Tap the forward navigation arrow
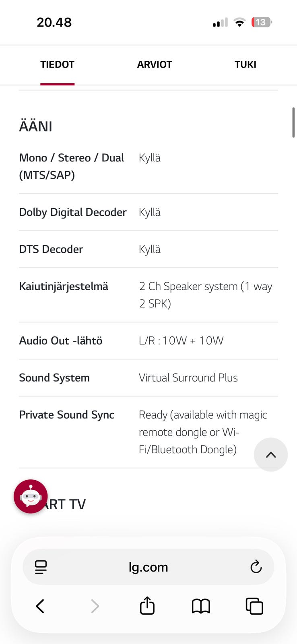Viewport: 297px width, 644px height. 95,606
